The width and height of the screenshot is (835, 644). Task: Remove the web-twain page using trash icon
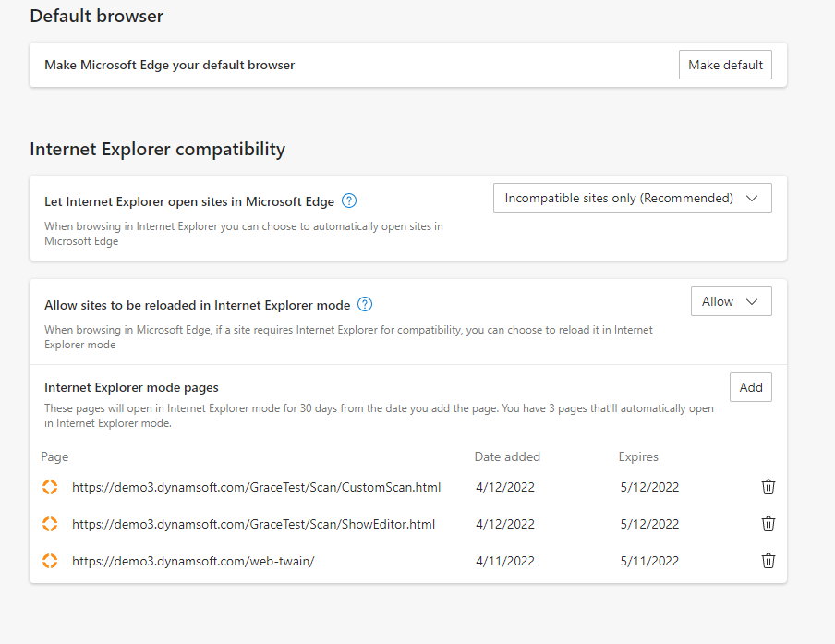tap(768, 560)
